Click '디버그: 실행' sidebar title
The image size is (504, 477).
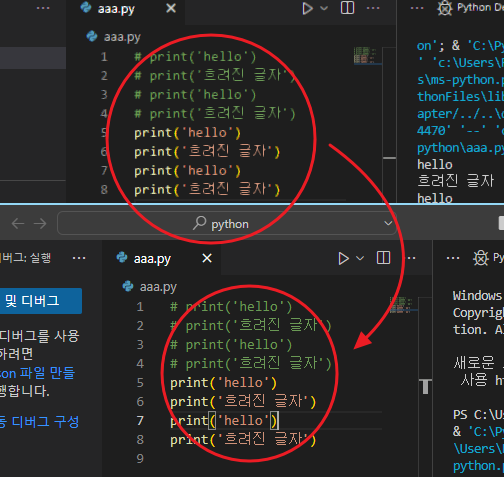tap(26, 258)
